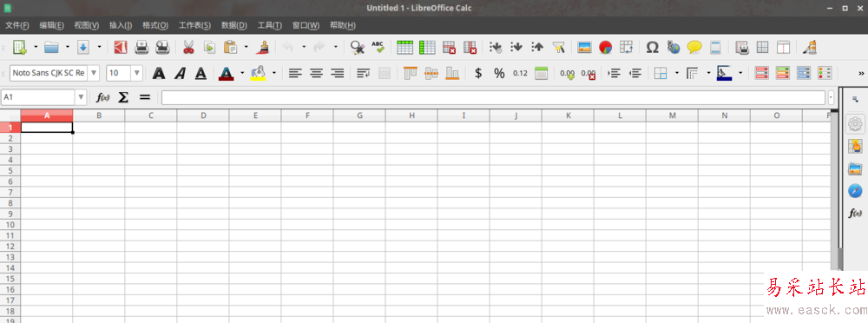Show the draw functions icon
Image resolution: width=868 pixels, height=323 pixels.
click(x=809, y=48)
